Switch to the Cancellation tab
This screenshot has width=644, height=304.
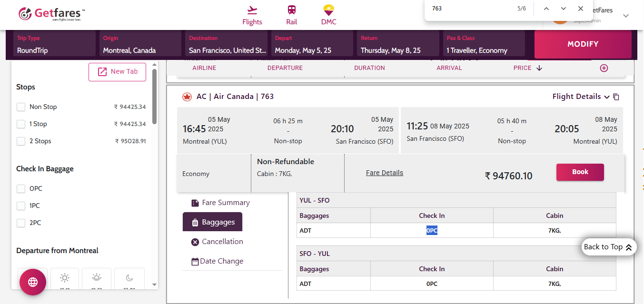point(217,242)
